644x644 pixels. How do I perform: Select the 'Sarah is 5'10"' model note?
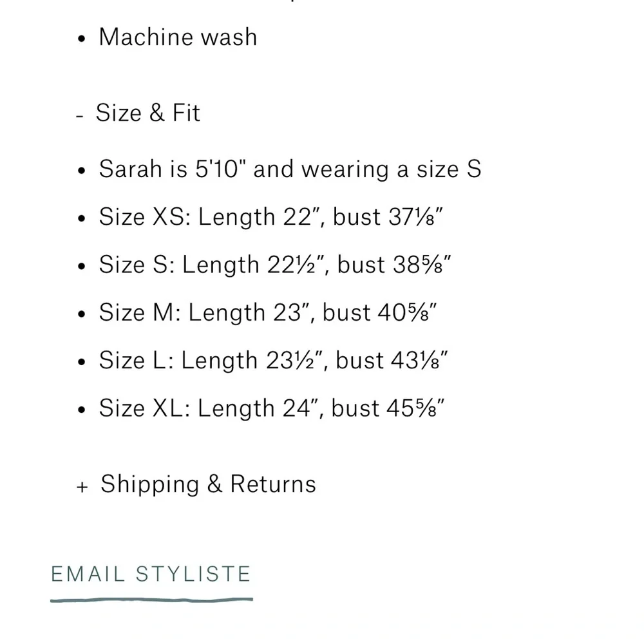click(x=174, y=169)
